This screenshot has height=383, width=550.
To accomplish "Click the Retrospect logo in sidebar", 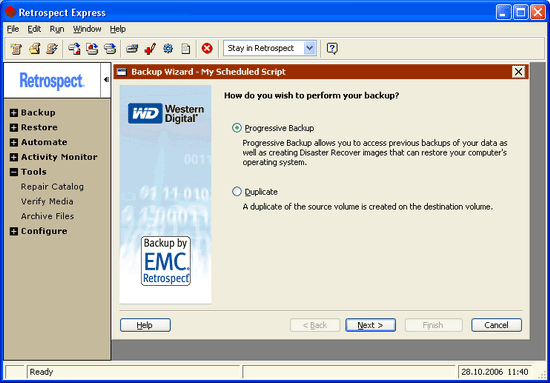I will [x=52, y=81].
